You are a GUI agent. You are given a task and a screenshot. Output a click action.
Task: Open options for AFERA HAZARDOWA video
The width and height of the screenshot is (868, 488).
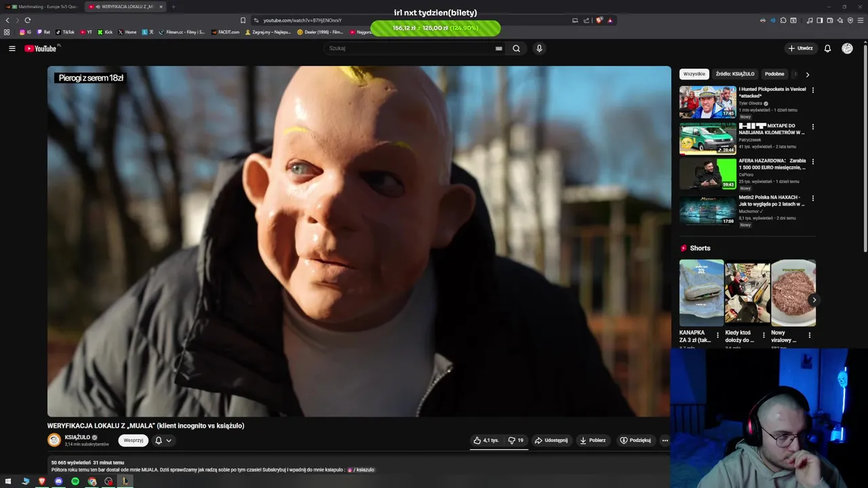coord(812,161)
